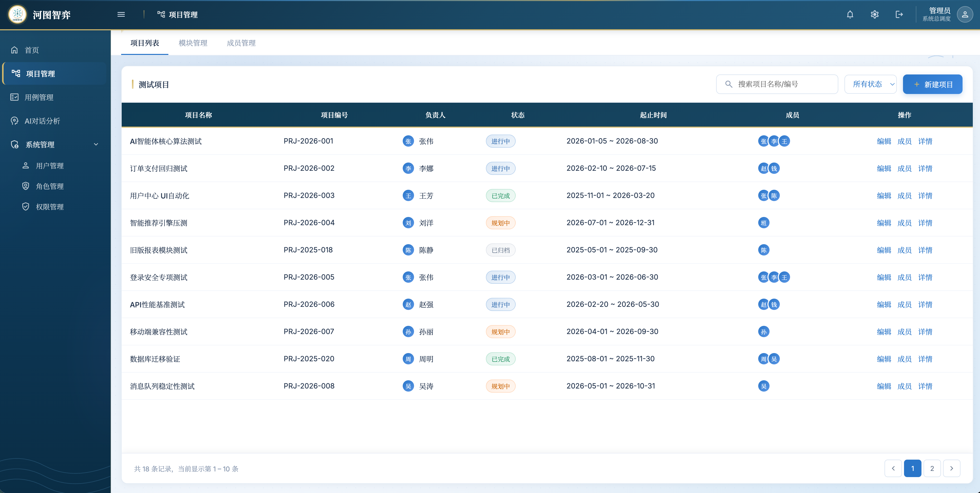Click the 新建项目 button
Image resolution: width=980 pixels, height=493 pixels.
tap(933, 84)
